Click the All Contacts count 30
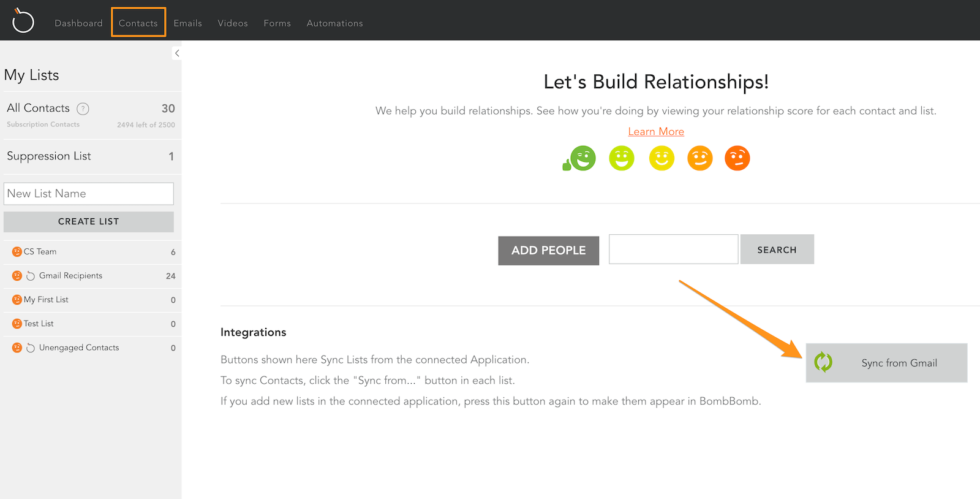Image resolution: width=980 pixels, height=499 pixels. [168, 109]
